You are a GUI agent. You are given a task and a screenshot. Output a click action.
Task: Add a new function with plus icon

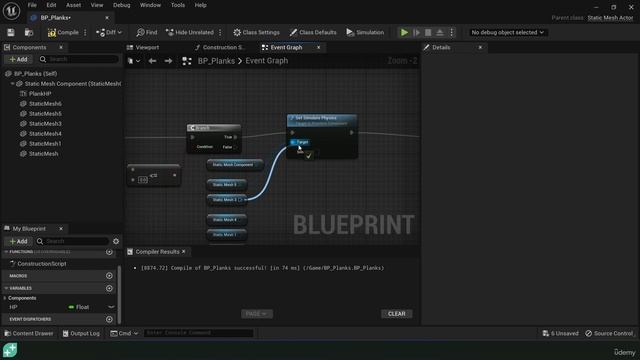coord(109,252)
